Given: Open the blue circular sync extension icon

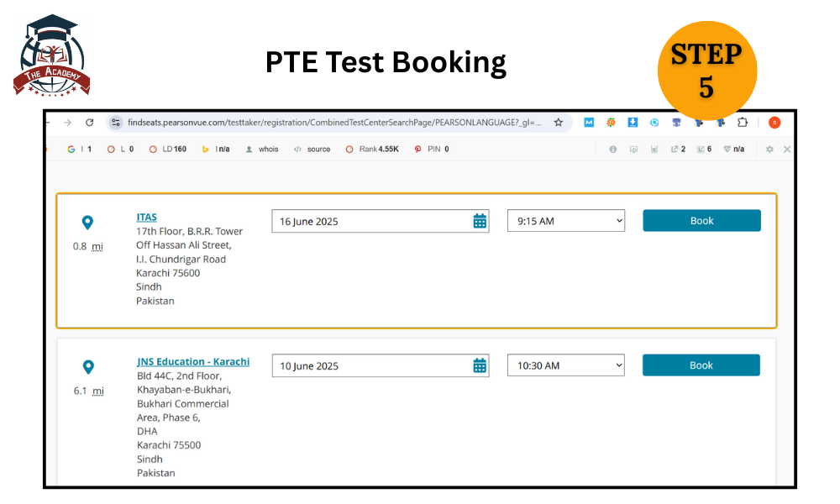Looking at the screenshot, I should [x=654, y=123].
